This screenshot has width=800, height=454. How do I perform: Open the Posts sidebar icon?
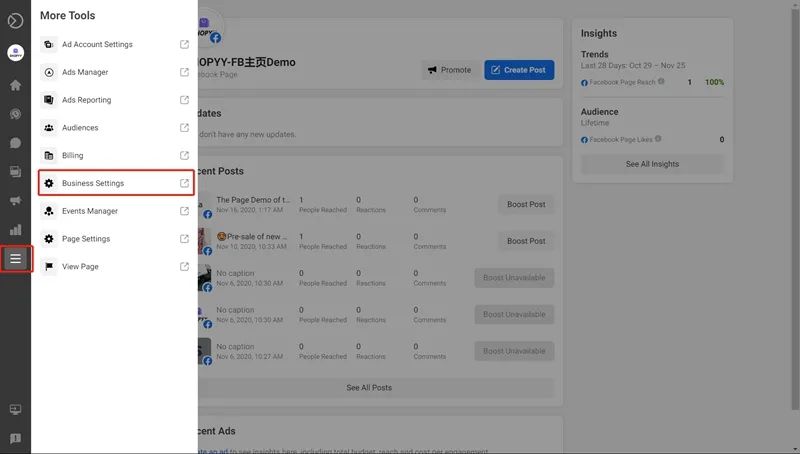15,172
